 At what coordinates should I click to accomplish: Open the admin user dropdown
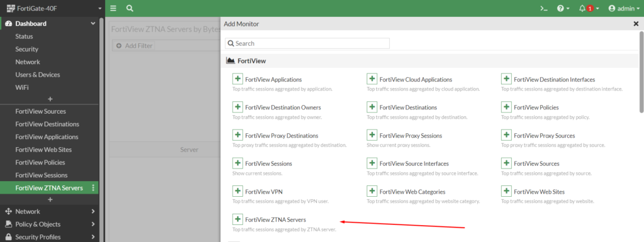coord(624,8)
